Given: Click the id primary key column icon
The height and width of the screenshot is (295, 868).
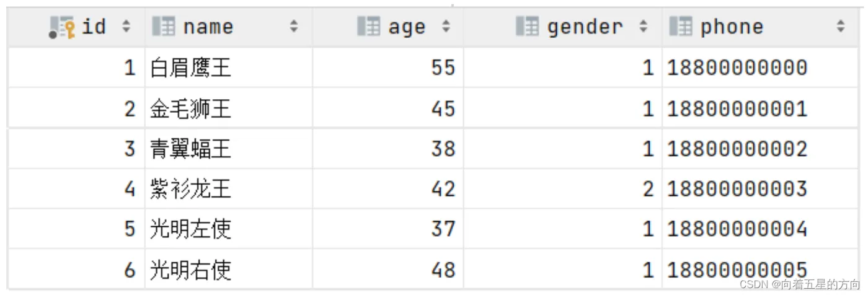Looking at the screenshot, I should click(x=61, y=27).
